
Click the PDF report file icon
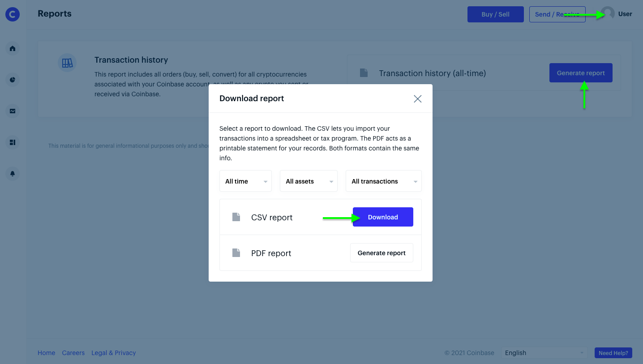pos(236,253)
